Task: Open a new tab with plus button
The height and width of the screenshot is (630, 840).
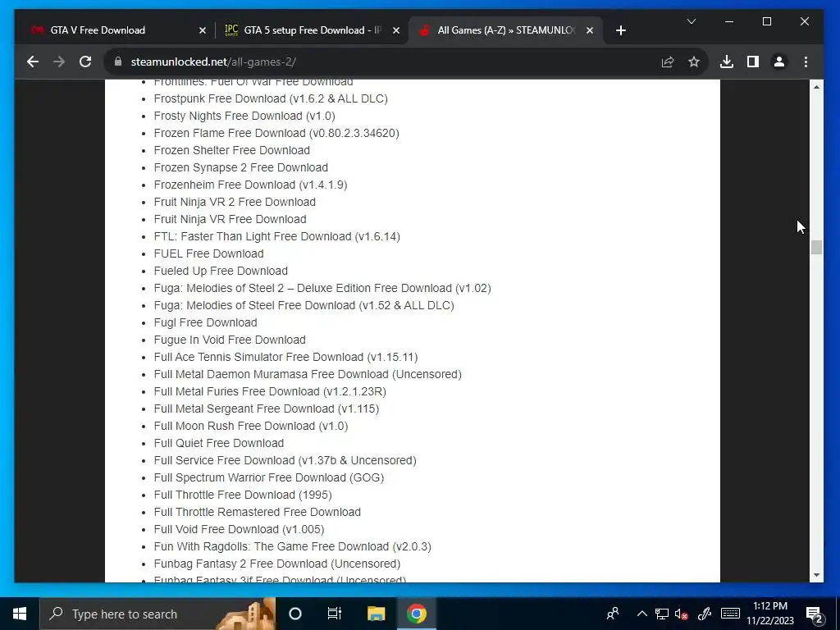Action: pos(621,30)
